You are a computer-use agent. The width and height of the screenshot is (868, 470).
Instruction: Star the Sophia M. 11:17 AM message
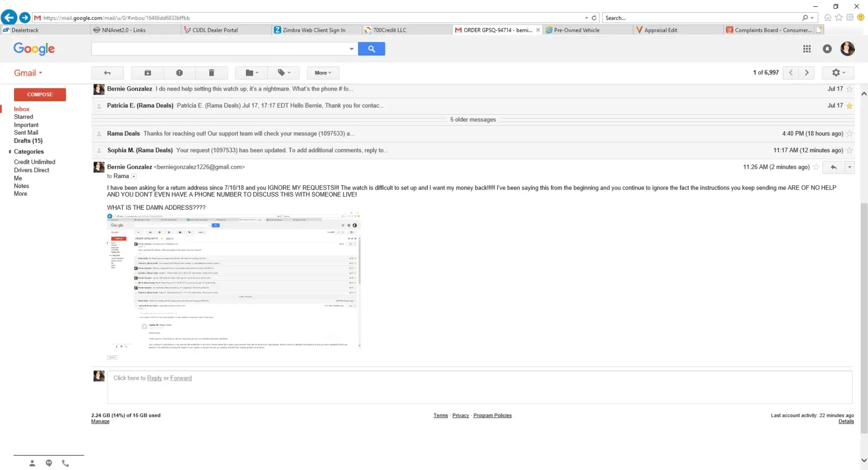pos(849,150)
